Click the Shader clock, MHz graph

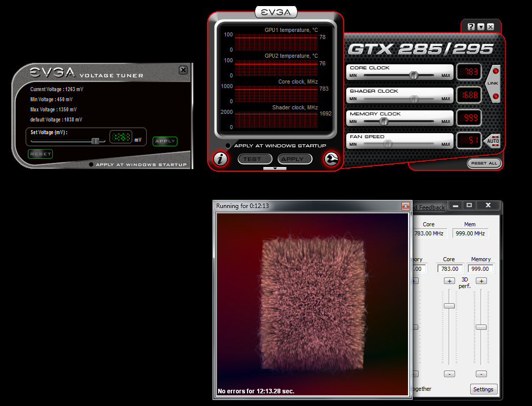(276, 119)
